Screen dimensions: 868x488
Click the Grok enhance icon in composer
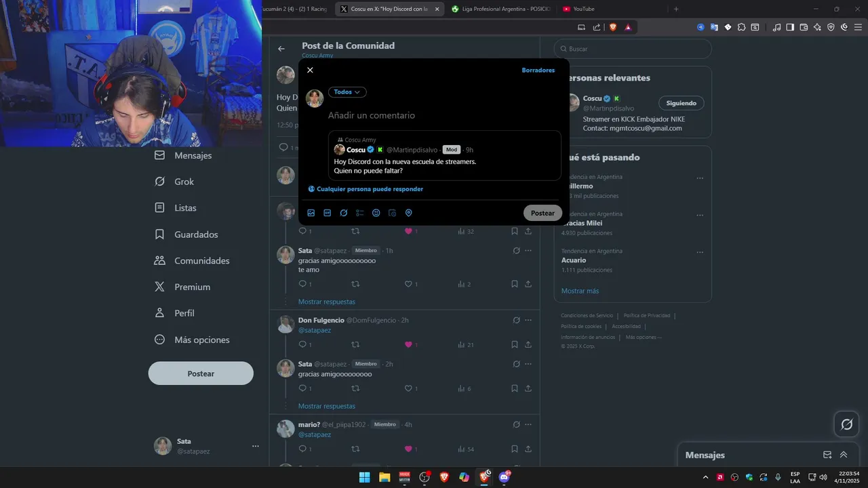click(x=344, y=213)
